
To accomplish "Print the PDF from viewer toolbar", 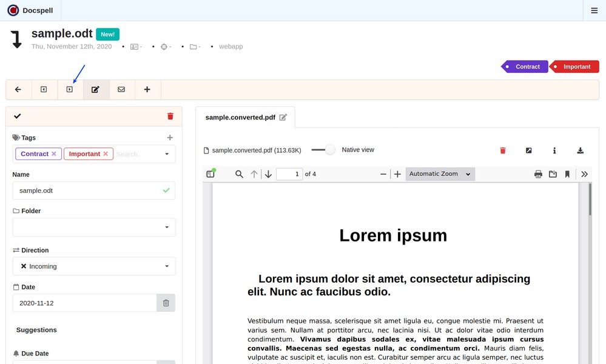I will (x=538, y=174).
